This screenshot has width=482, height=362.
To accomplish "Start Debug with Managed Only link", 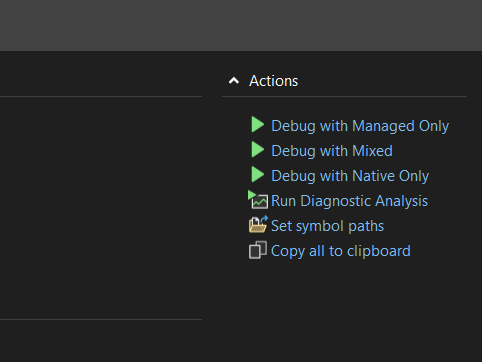I will point(360,126).
